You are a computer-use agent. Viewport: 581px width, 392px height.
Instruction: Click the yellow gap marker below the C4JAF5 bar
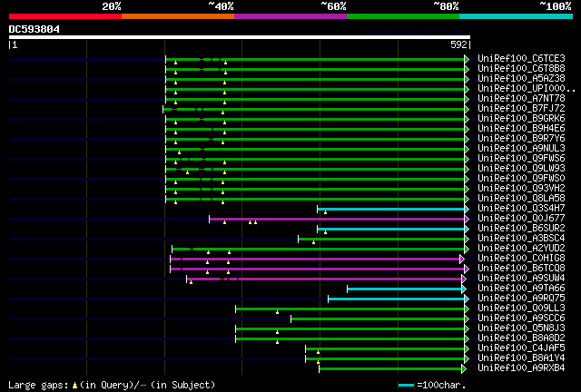pos(318,353)
